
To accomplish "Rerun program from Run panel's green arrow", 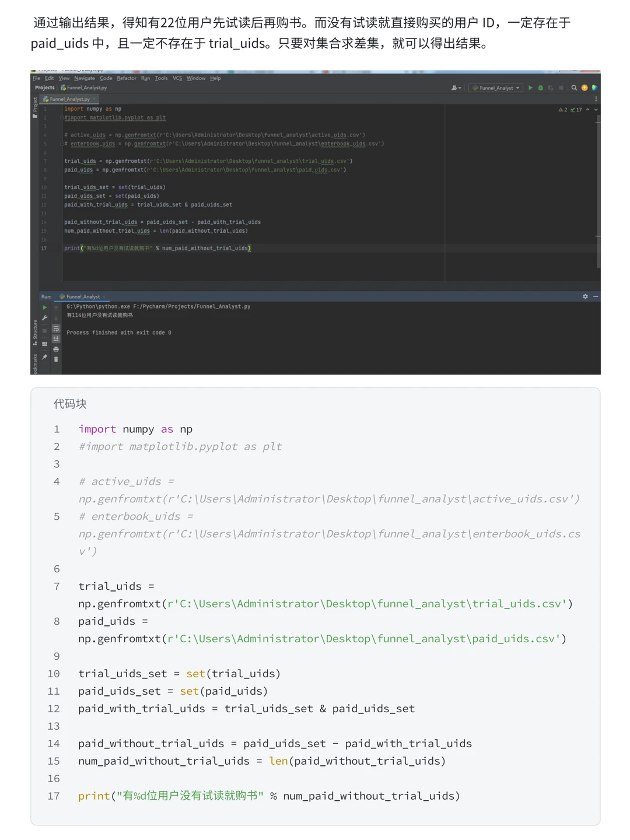I will click(44, 307).
